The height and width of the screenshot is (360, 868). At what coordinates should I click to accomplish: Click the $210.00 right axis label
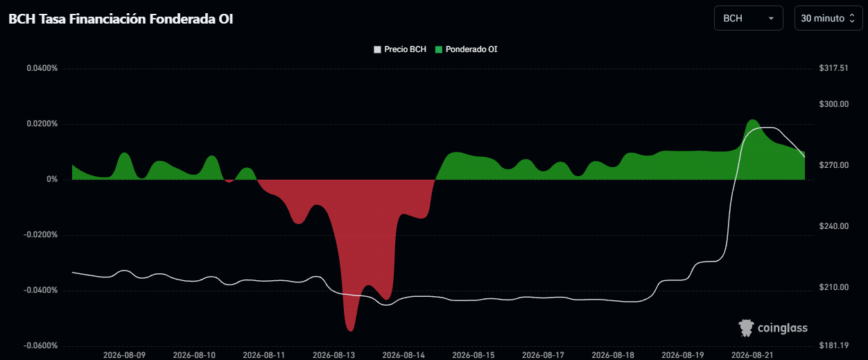[833, 287]
